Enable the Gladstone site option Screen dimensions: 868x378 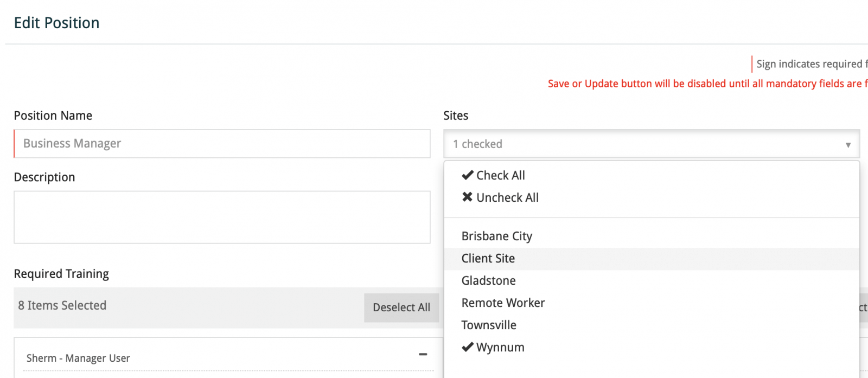488,281
